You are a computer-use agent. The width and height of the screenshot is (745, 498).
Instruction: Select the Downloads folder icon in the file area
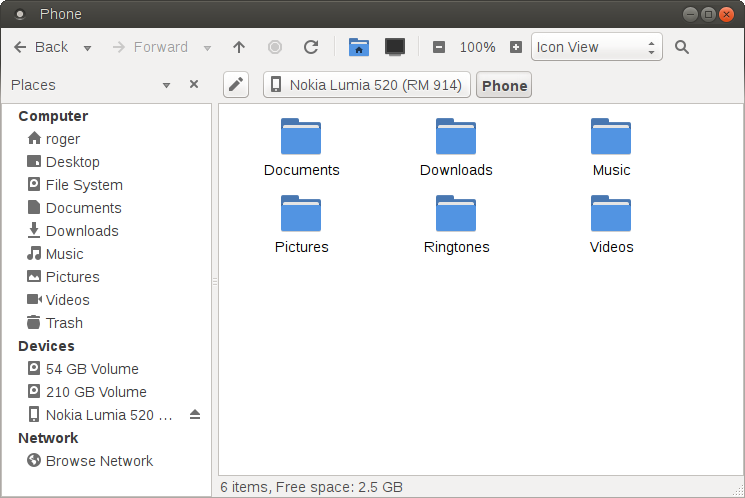point(456,137)
